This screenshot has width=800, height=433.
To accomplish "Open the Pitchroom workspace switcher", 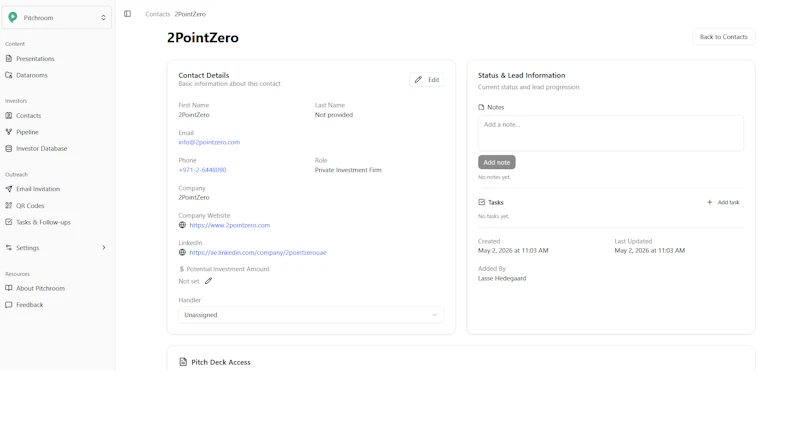I will click(x=57, y=18).
